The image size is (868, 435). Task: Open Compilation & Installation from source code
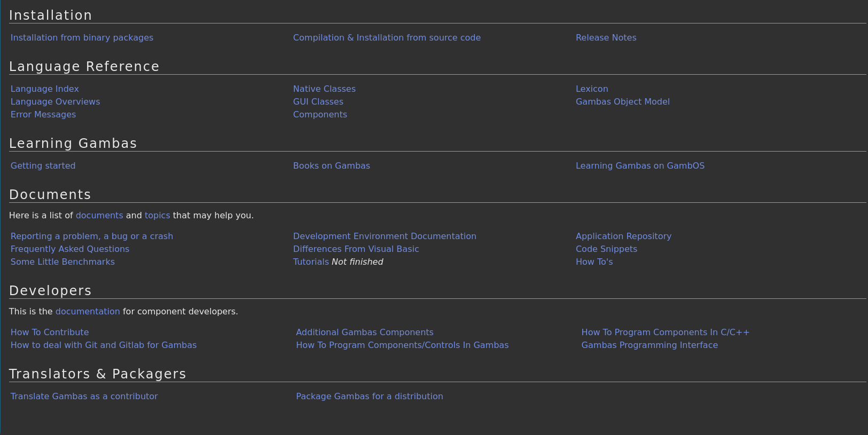coord(387,38)
